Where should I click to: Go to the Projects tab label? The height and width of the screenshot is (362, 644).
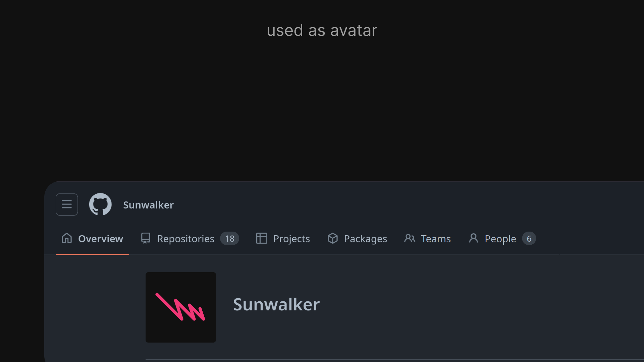(x=291, y=239)
